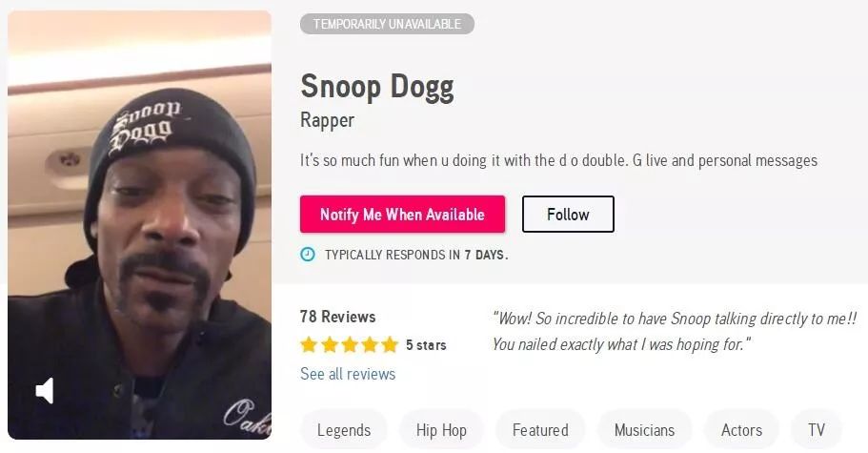This screenshot has height=453, width=868.
Task: Choose the Actors category tag
Action: pyautogui.click(x=741, y=430)
